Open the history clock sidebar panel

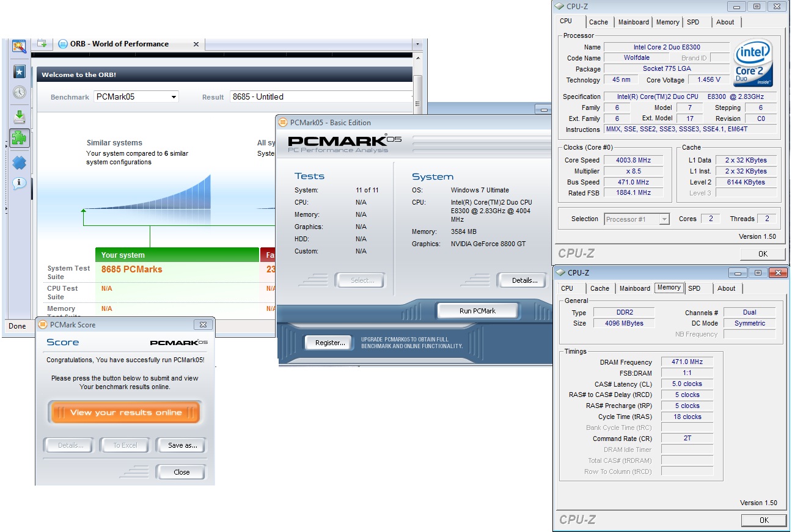point(19,93)
